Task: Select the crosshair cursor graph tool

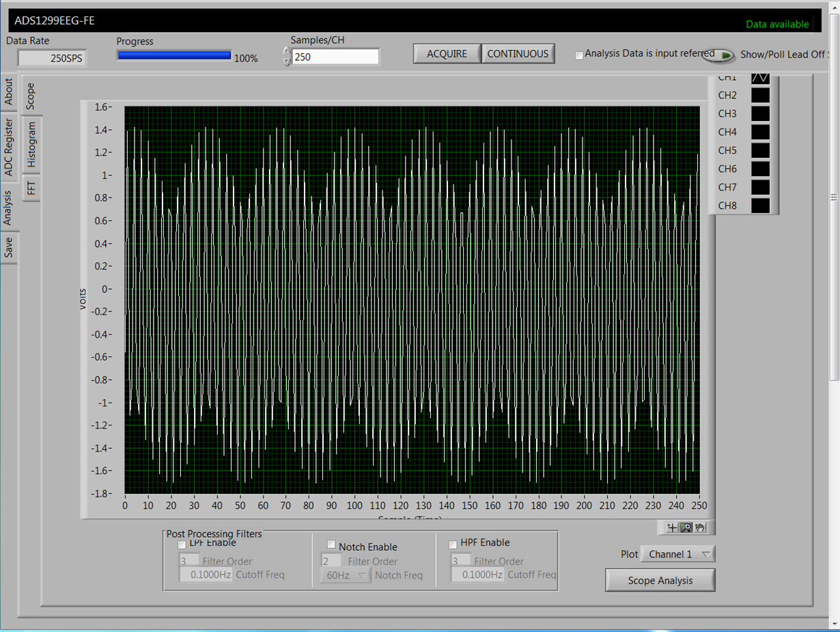Action: [x=673, y=527]
